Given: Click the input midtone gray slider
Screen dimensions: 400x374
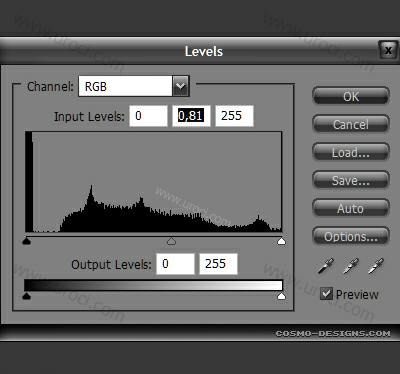Looking at the screenshot, I should click(x=171, y=241).
